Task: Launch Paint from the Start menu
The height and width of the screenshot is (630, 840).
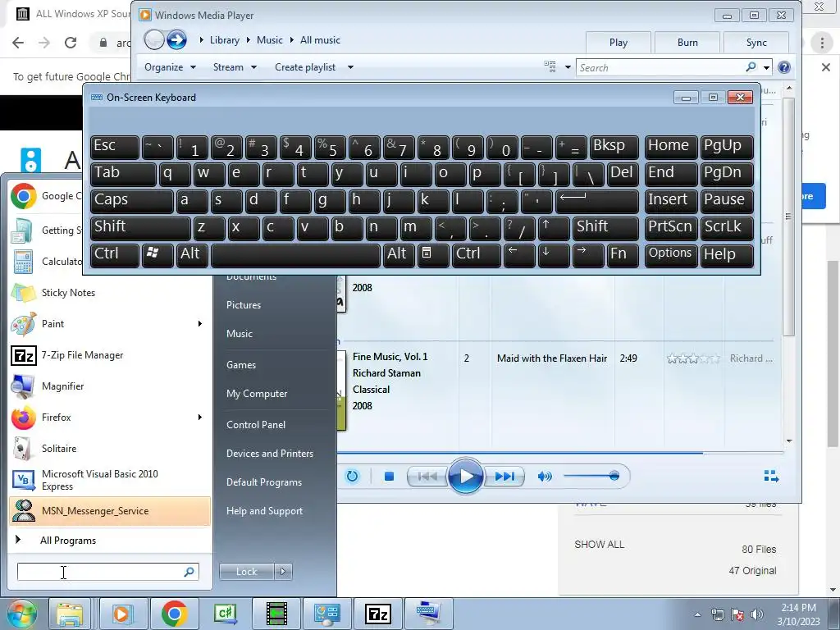Action: click(110, 323)
